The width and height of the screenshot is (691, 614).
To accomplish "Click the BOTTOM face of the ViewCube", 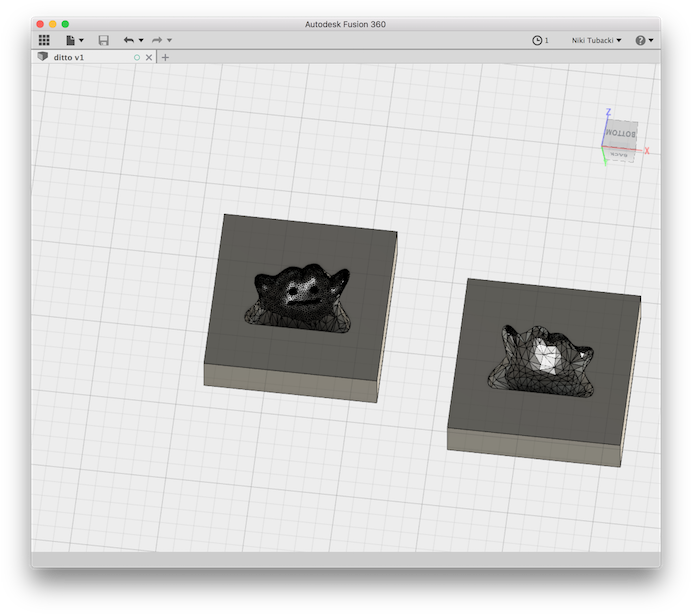I will [620, 134].
